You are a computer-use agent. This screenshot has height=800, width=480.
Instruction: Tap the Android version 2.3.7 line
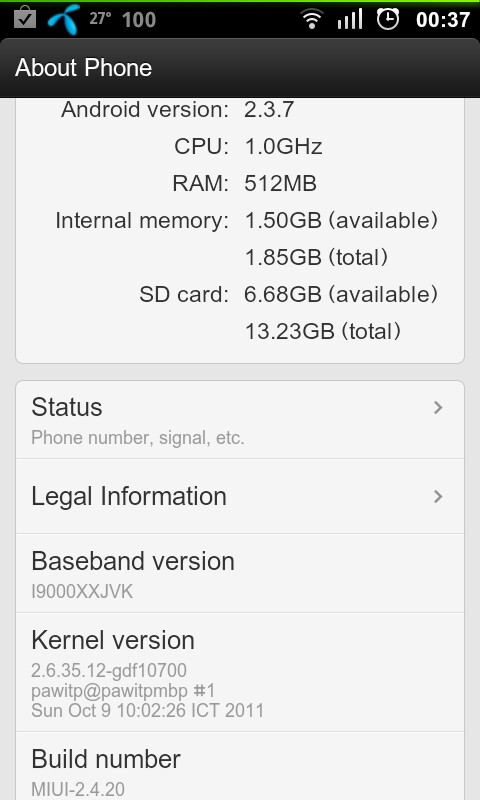point(178,109)
